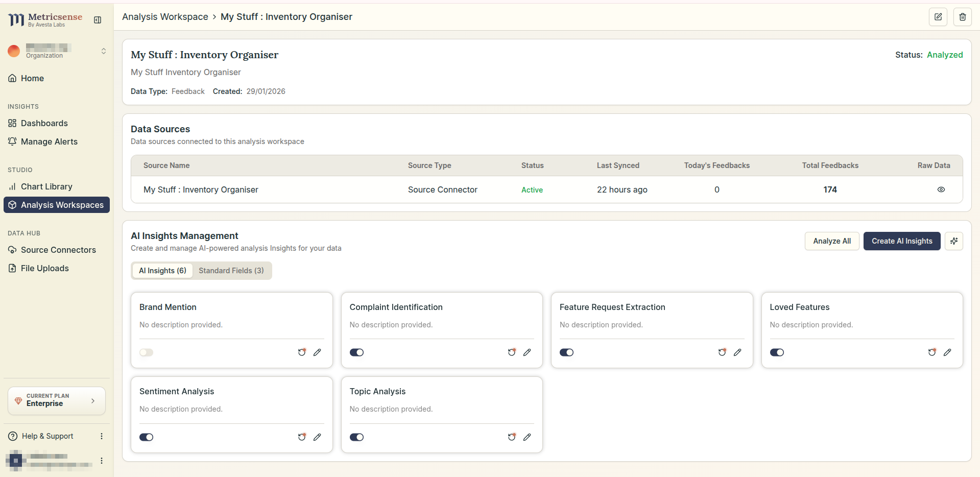Select Dashboards in the sidebar
The image size is (980, 477).
44,123
